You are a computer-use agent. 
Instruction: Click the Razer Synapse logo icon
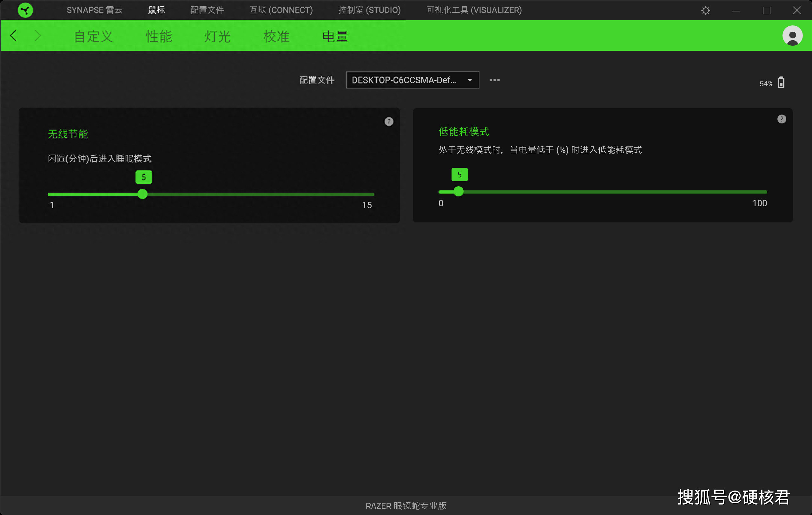25,10
